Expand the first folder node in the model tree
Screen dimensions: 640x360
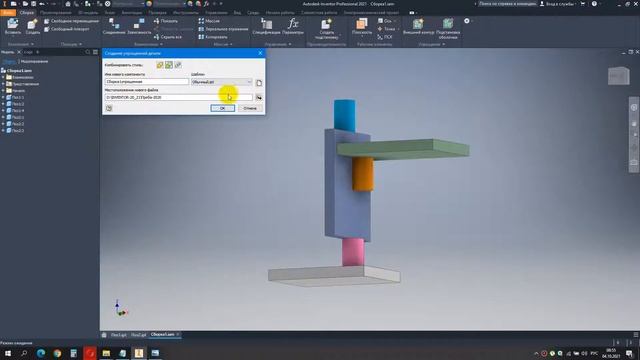click(x=3, y=77)
